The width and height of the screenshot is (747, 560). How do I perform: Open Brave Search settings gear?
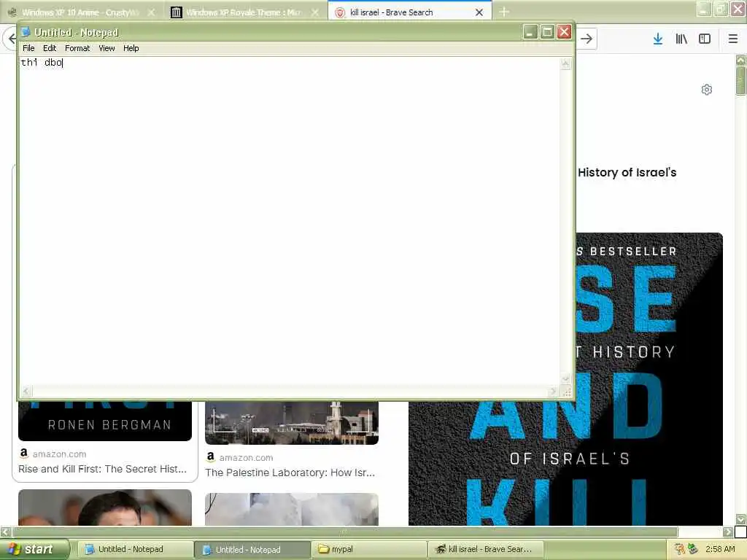tap(706, 90)
